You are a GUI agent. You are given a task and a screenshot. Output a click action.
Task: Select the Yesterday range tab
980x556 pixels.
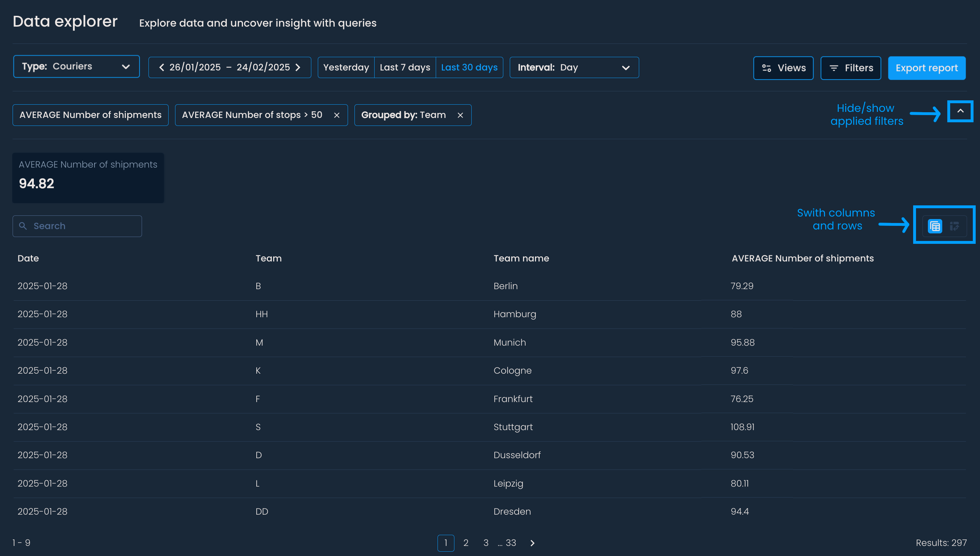tap(346, 68)
